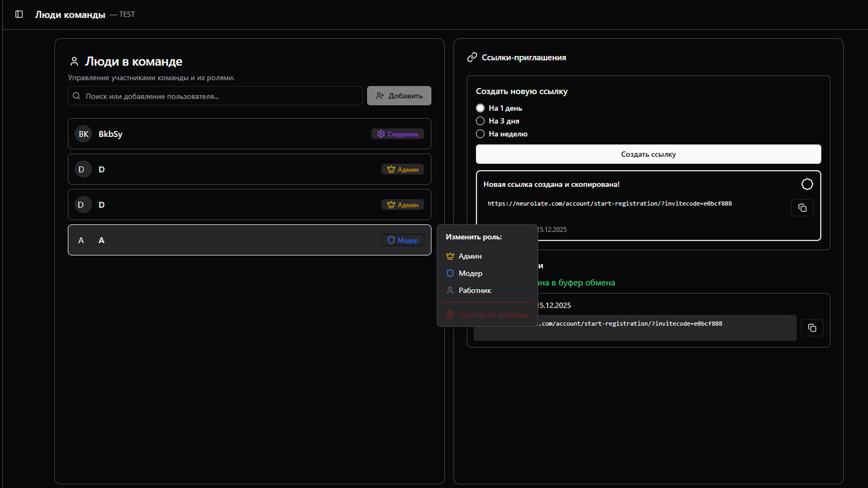Dismiss the new link created notification
The image size is (868, 488).
coord(807,185)
